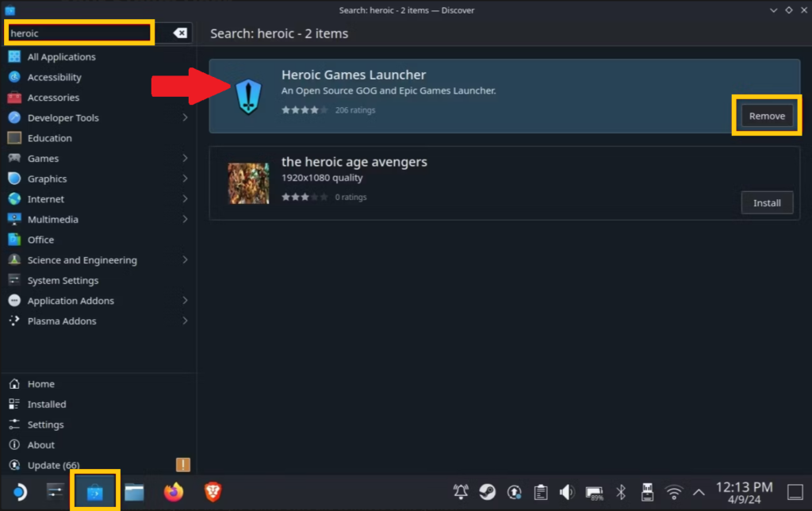This screenshot has width=812, height=511.
Task: Open notifications bell in system tray
Action: pyautogui.click(x=461, y=492)
